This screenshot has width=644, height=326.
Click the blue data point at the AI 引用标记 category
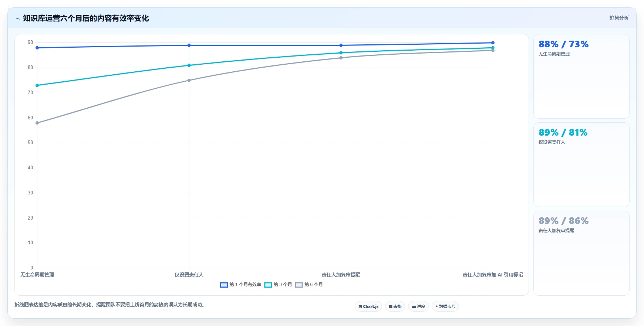point(493,43)
